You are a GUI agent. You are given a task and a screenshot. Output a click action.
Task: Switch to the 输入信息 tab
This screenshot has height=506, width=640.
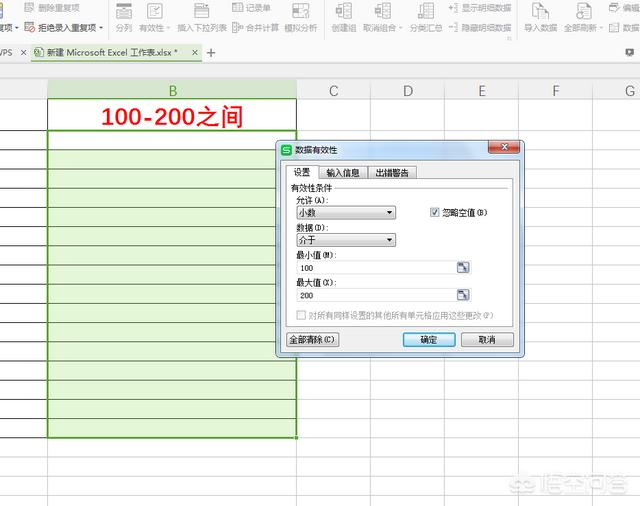[343, 173]
